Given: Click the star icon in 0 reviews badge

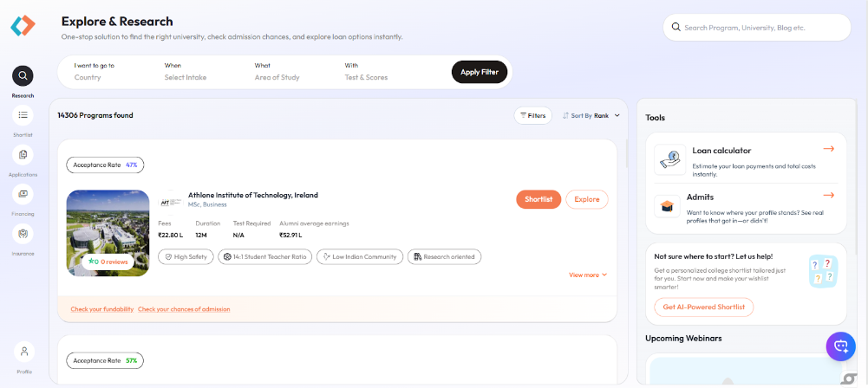Looking at the screenshot, I should pyautogui.click(x=90, y=261).
